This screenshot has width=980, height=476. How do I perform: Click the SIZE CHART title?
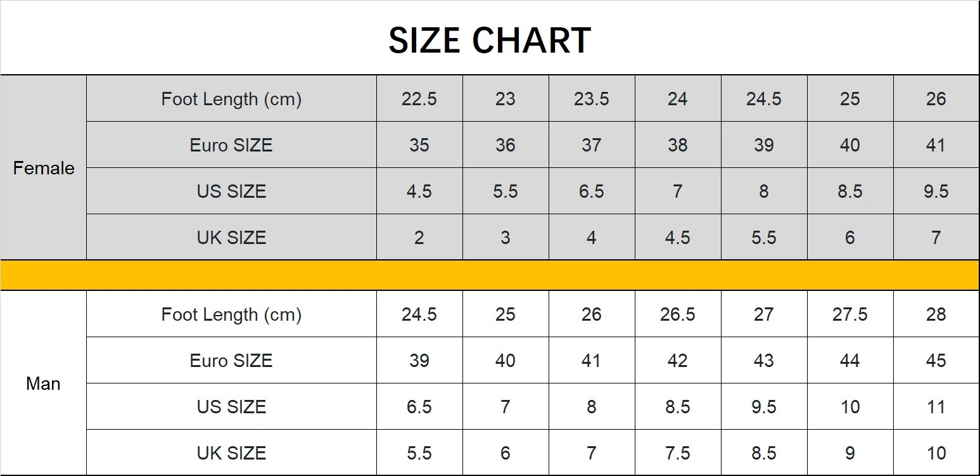pyautogui.click(x=489, y=41)
